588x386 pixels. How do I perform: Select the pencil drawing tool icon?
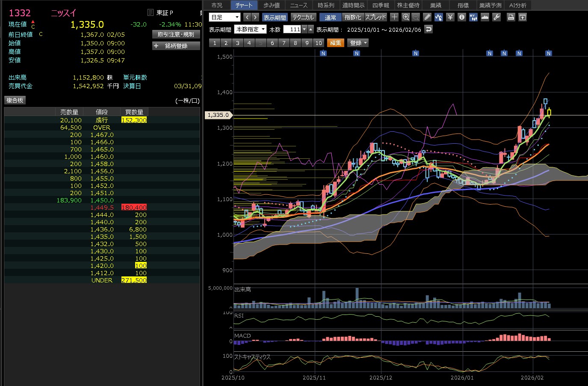point(427,17)
